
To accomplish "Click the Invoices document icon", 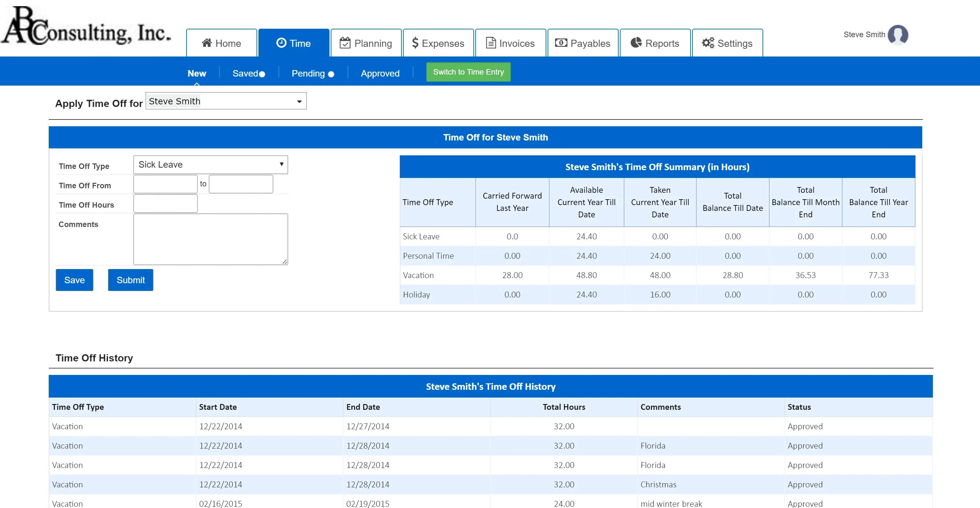I will (x=491, y=43).
